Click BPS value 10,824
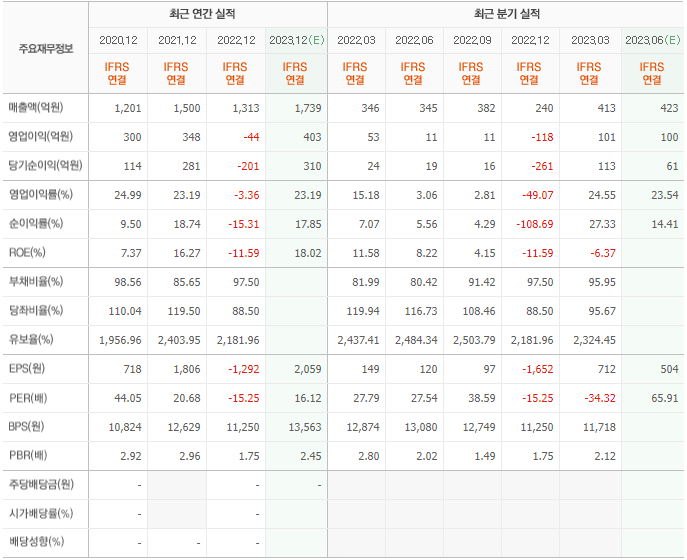 coord(125,427)
